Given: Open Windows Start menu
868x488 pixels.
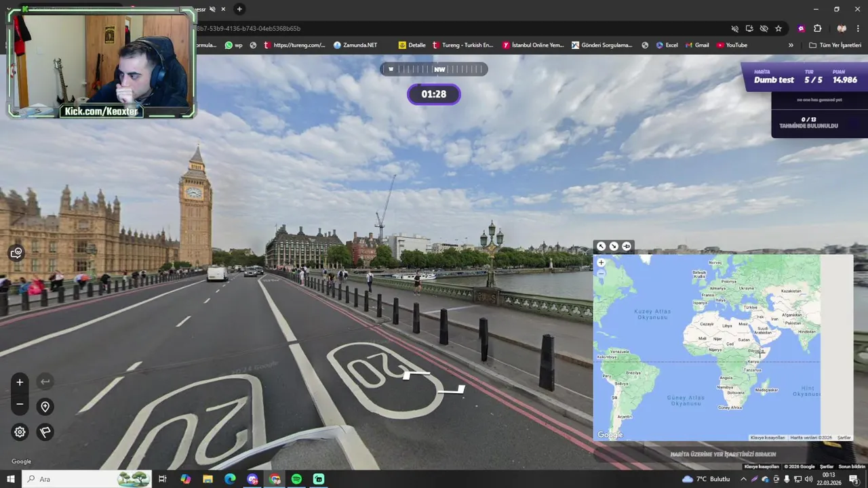Looking at the screenshot, I should [10, 479].
